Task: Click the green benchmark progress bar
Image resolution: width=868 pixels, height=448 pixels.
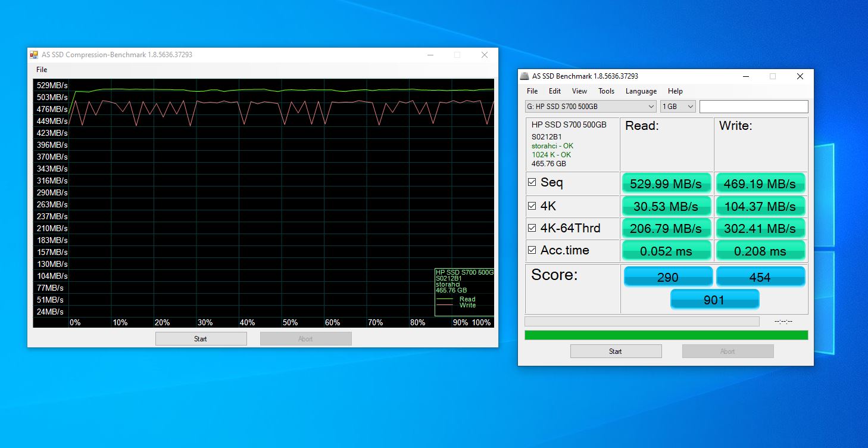Action: (x=666, y=335)
